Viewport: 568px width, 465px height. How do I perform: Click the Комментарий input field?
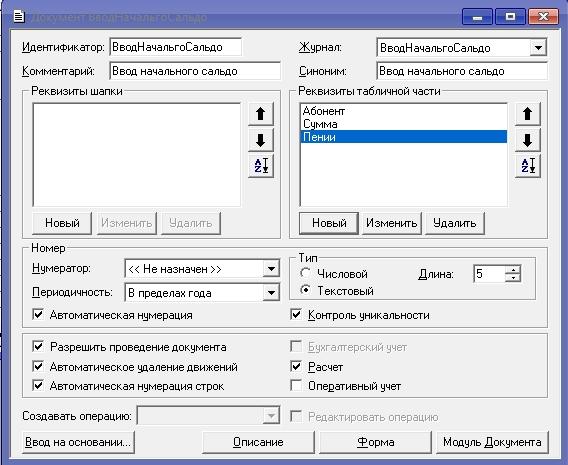(x=195, y=71)
